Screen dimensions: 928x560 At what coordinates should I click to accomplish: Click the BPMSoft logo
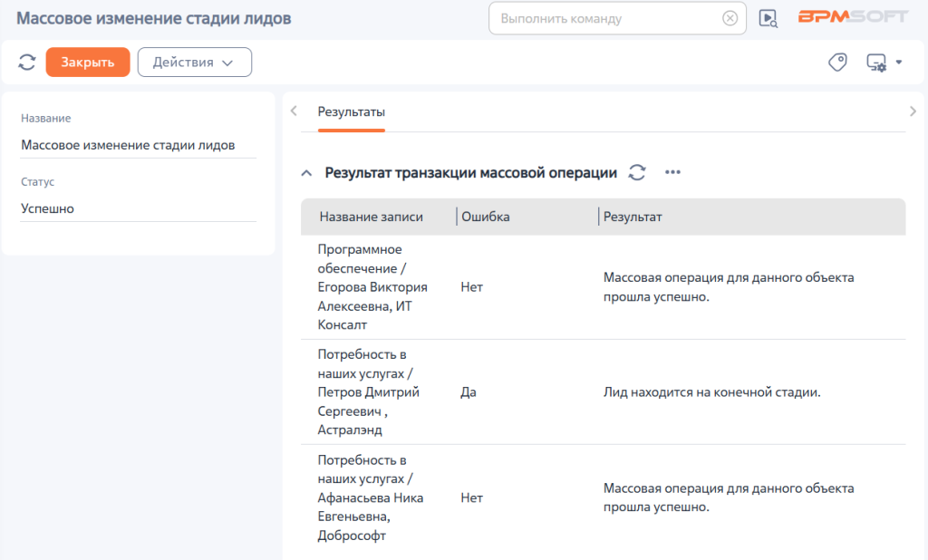853,16
